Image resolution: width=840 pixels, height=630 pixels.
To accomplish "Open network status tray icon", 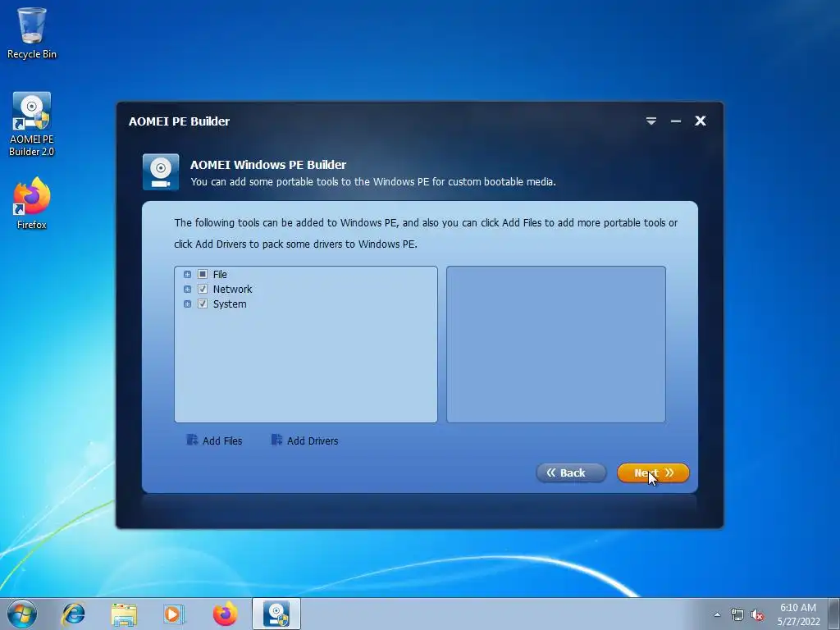I will [737, 614].
